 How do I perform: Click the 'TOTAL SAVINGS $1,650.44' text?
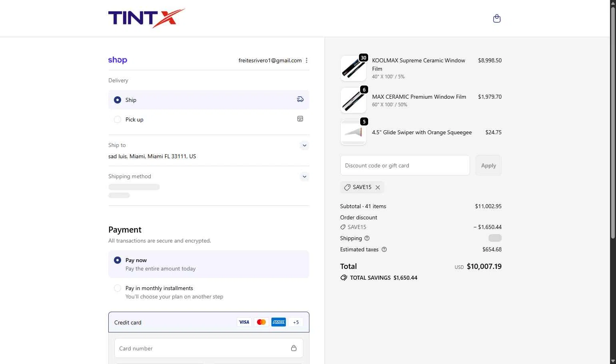[x=384, y=278]
